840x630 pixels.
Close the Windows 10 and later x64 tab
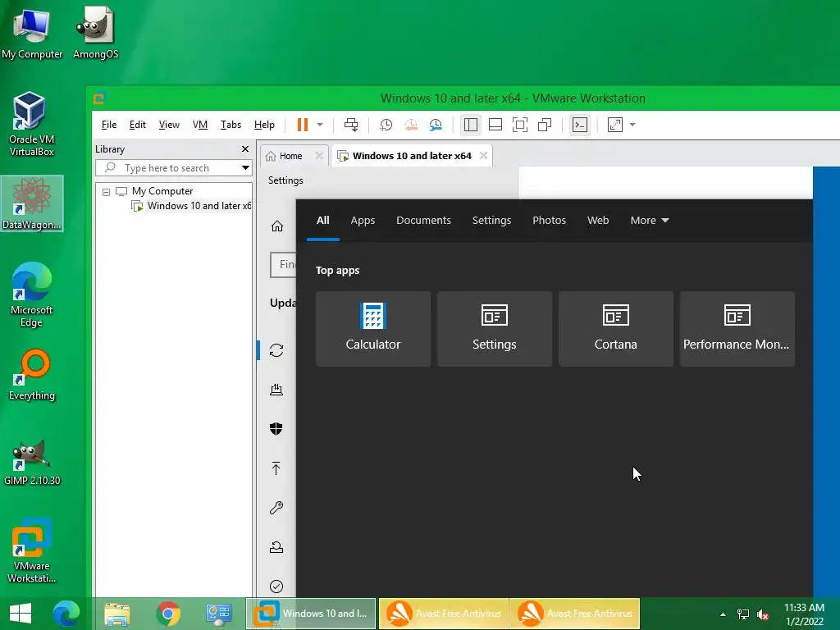(x=483, y=155)
